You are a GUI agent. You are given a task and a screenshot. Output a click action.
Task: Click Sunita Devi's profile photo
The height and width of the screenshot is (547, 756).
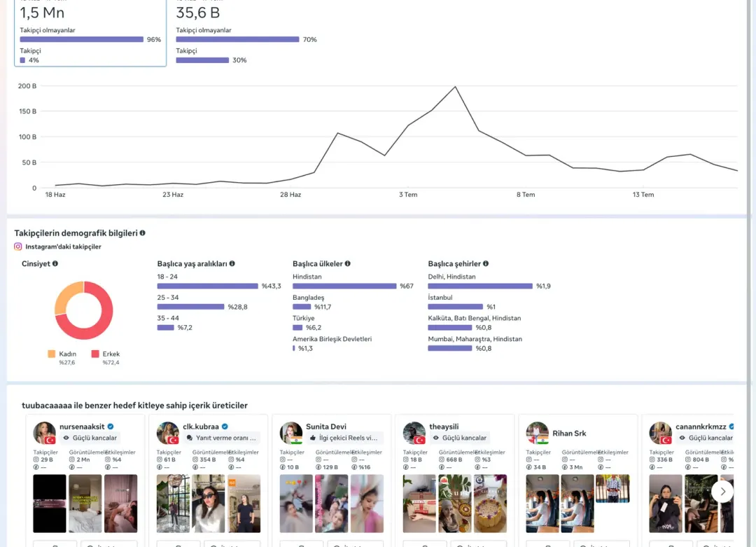tap(291, 433)
